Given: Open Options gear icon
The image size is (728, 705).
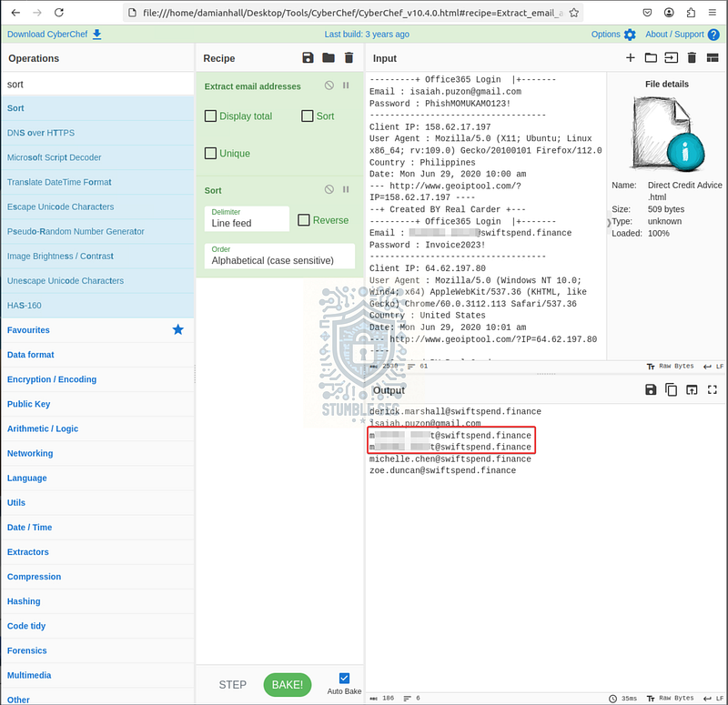Looking at the screenshot, I should (x=630, y=35).
